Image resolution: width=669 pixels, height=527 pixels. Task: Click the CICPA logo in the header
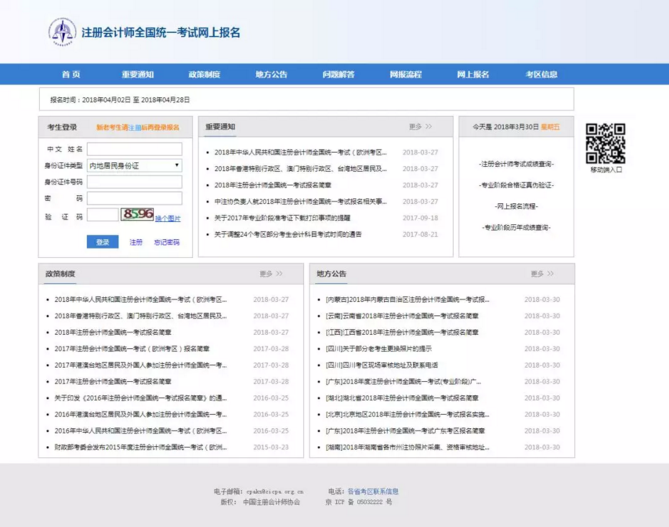(x=62, y=31)
